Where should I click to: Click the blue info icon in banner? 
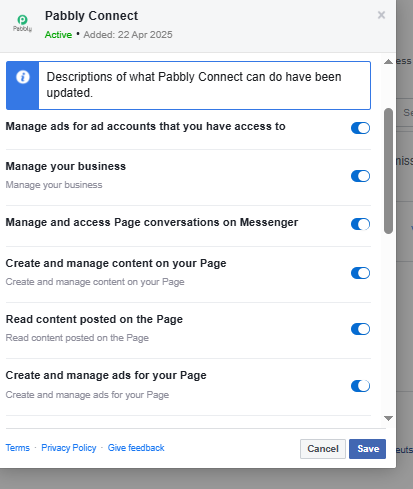(23, 77)
